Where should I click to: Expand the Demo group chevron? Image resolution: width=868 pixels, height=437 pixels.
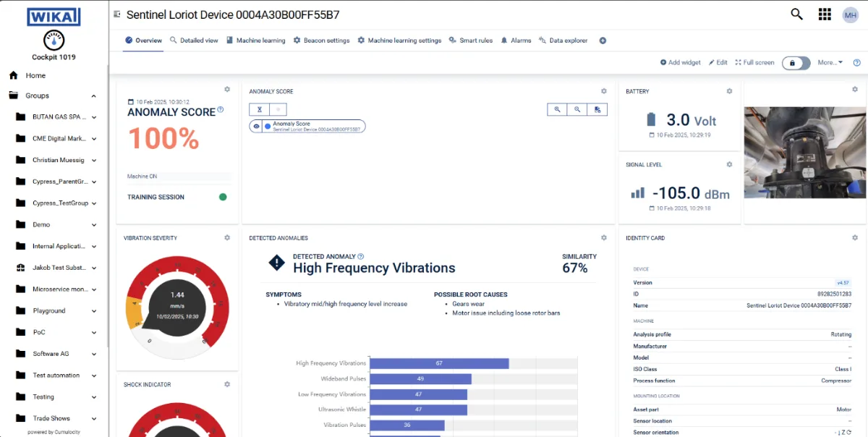[x=94, y=225]
